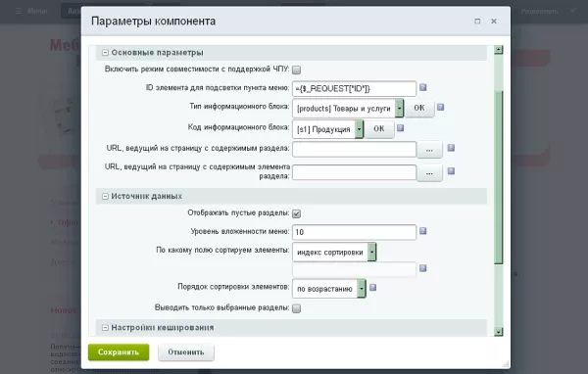Maximize the Параметры компонента dialog

477,22
